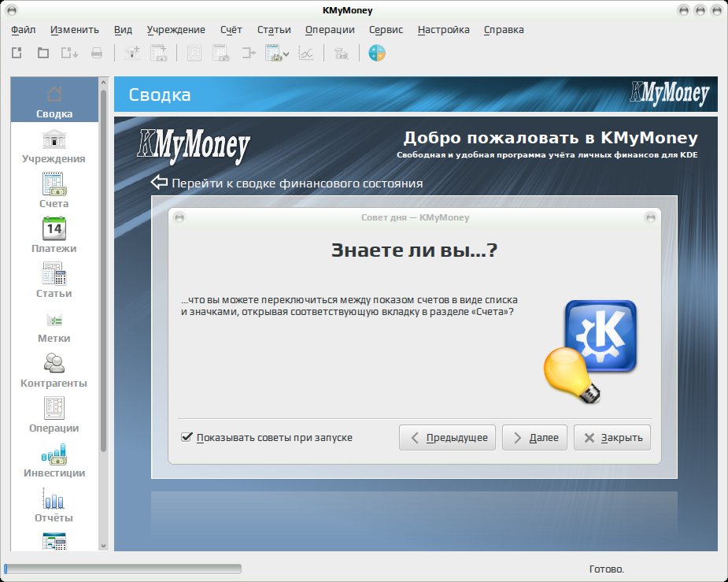The height and width of the screenshot is (582, 728).
Task: Go to the Платежи calendar view
Action: (54, 235)
